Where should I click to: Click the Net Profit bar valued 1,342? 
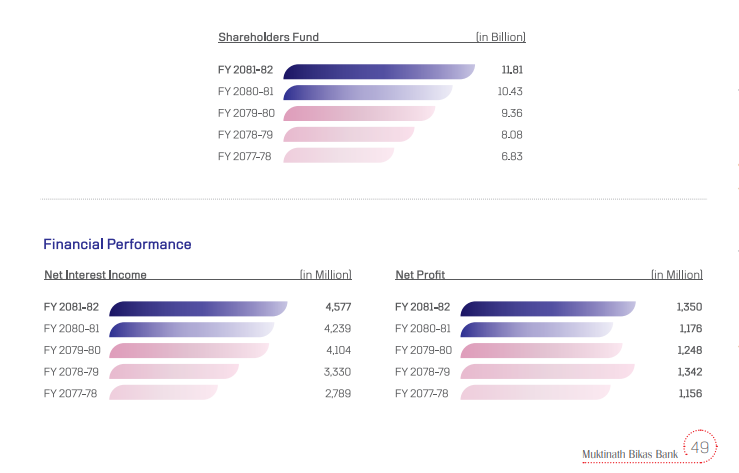pyautogui.click(x=547, y=372)
